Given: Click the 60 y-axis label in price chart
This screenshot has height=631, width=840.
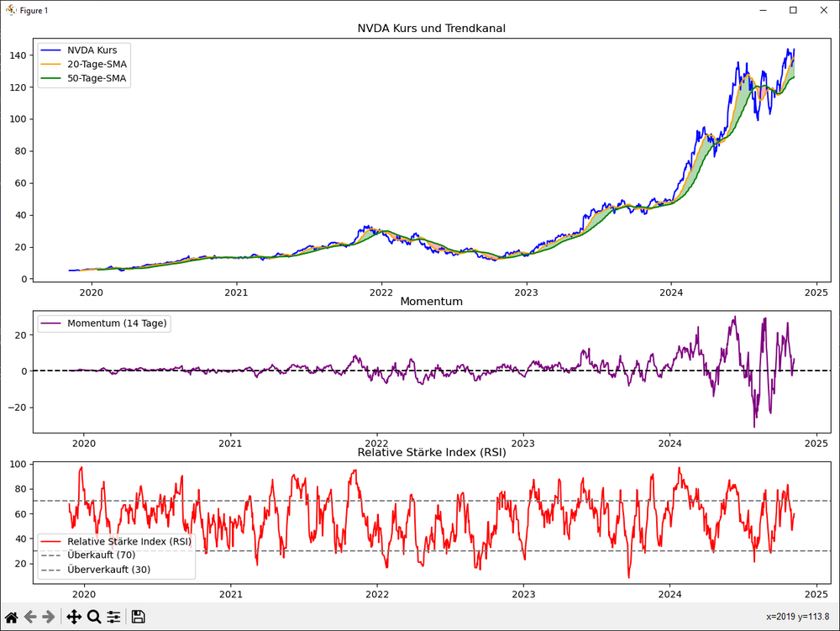Looking at the screenshot, I should pos(20,183).
